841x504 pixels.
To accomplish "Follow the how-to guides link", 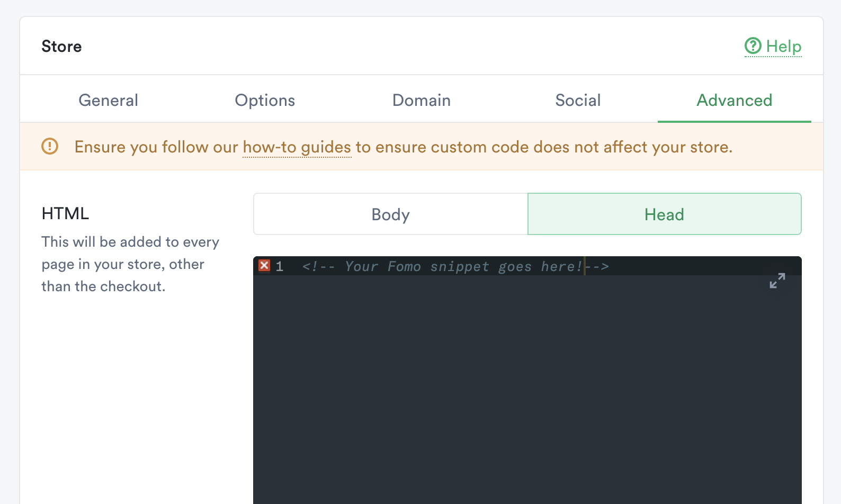I will click(x=297, y=147).
